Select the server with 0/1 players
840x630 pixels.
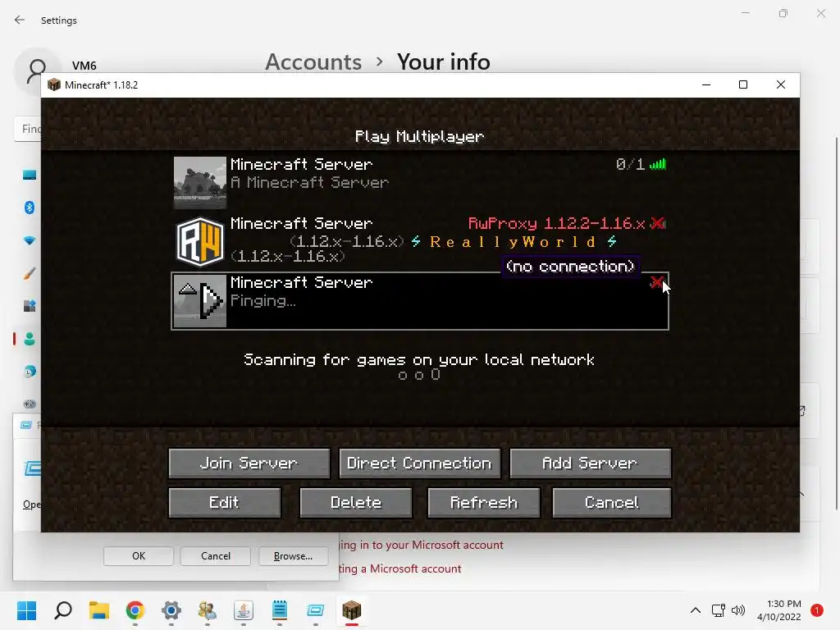pyautogui.click(x=420, y=182)
